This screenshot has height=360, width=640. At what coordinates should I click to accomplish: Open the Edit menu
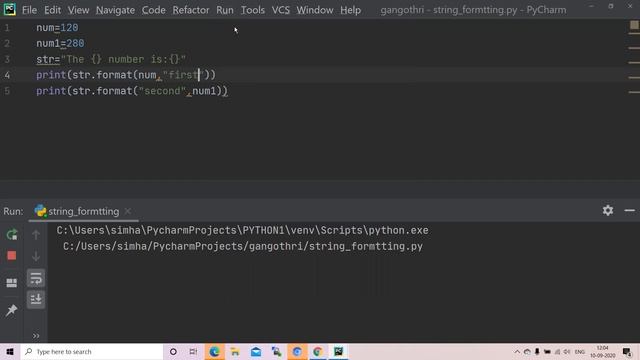coord(52,10)
